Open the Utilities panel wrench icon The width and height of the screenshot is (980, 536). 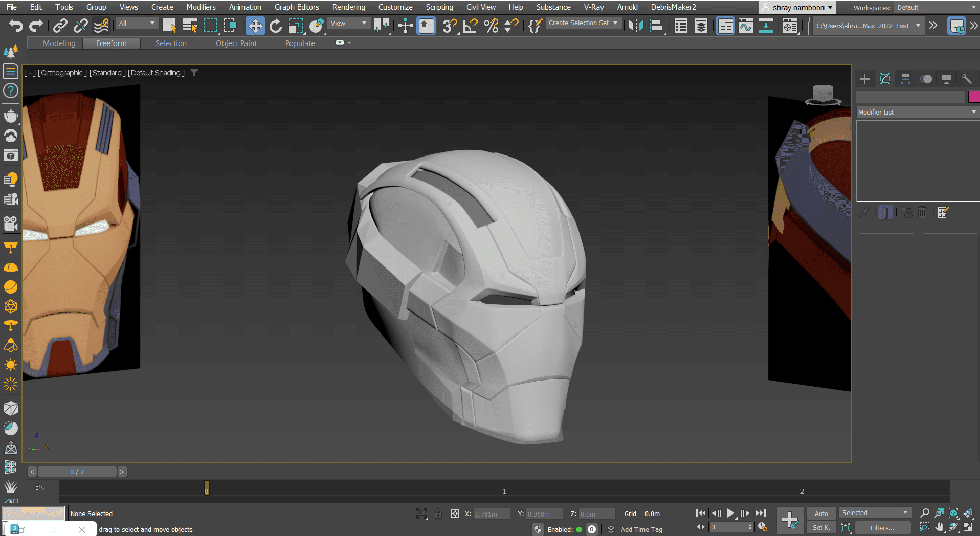click(967, 79)
